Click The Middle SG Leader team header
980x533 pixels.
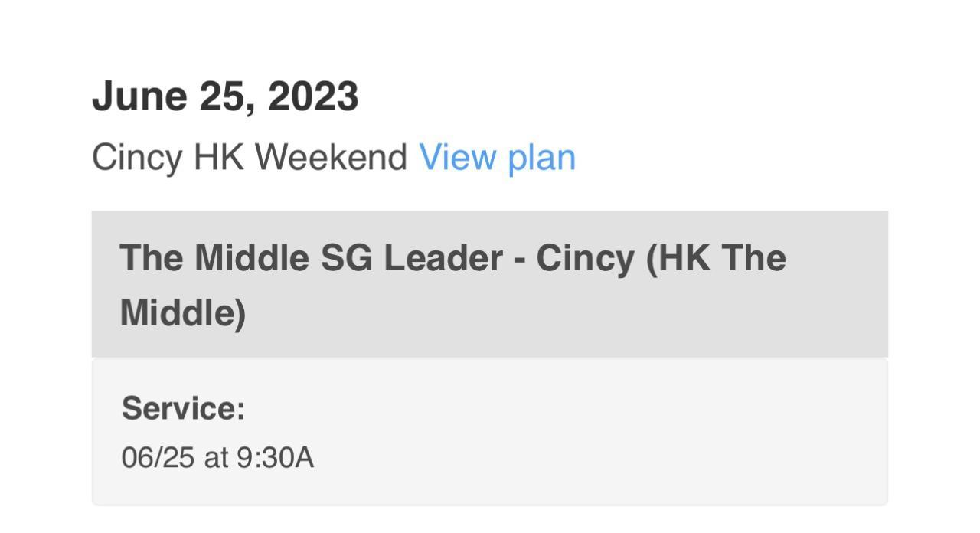(x=452, y=258)
